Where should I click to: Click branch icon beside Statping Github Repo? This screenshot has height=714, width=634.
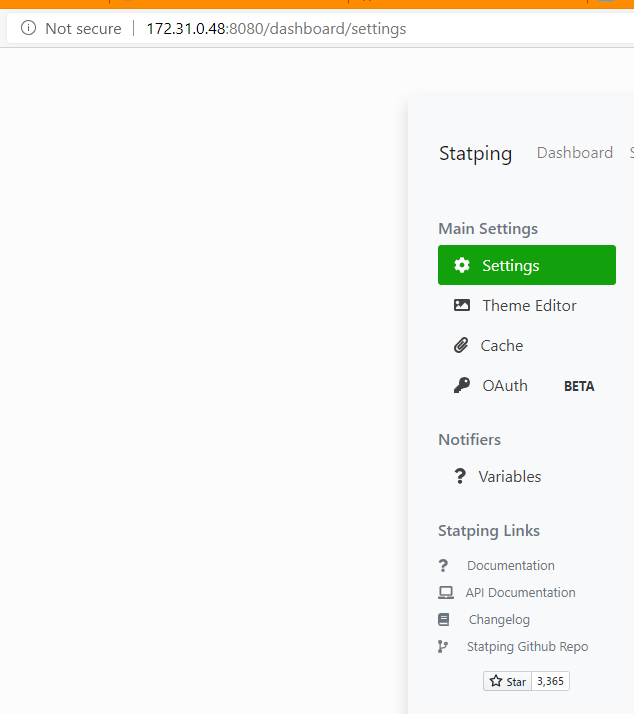coord(443,647)
